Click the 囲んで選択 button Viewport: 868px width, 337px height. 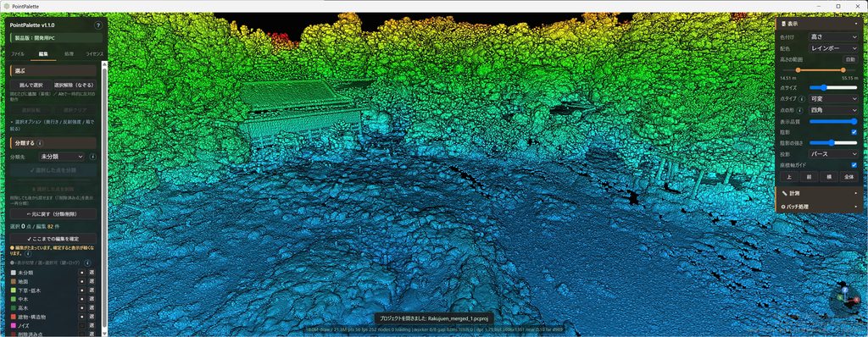pyautogui.click(x=31, y=86)
